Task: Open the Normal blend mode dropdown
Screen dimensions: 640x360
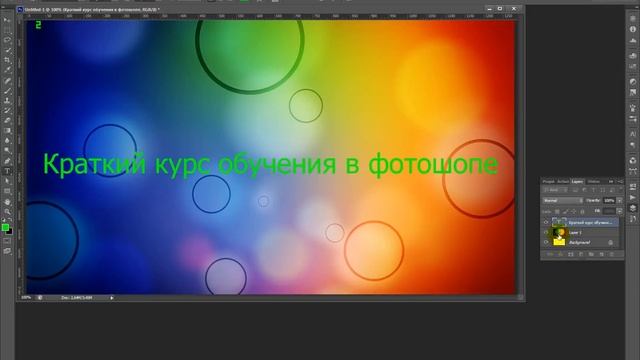Action: 563,200
